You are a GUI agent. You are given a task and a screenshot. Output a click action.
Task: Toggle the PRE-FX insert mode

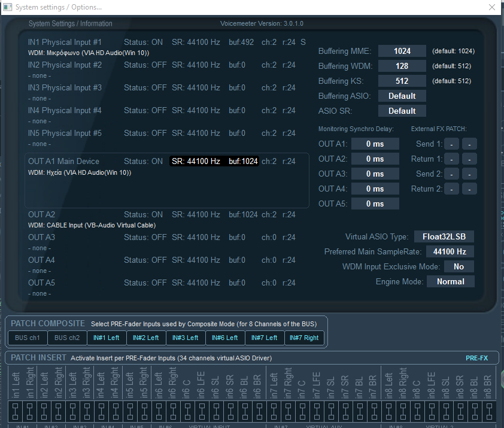tap(476, 358)
